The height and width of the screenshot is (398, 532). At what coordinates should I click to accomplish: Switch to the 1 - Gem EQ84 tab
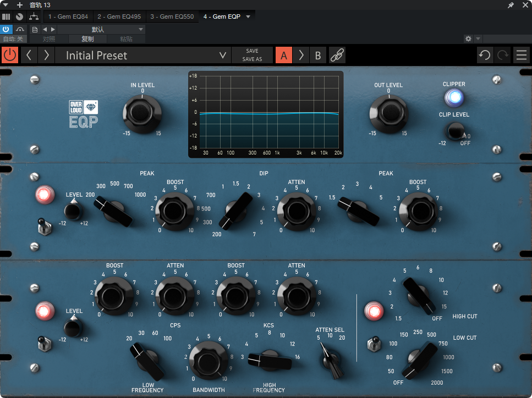tap(68, 16)
